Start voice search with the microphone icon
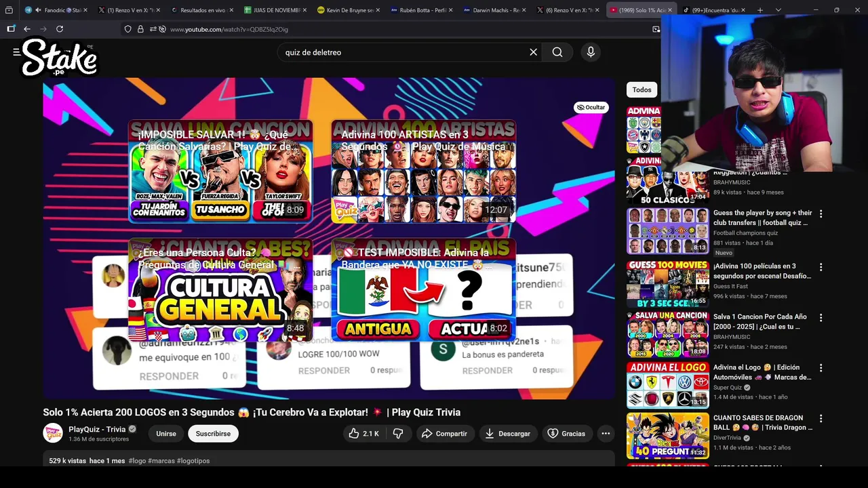This screenshot has height=488, width=868. pyautogui.click(x=591, y=52)
